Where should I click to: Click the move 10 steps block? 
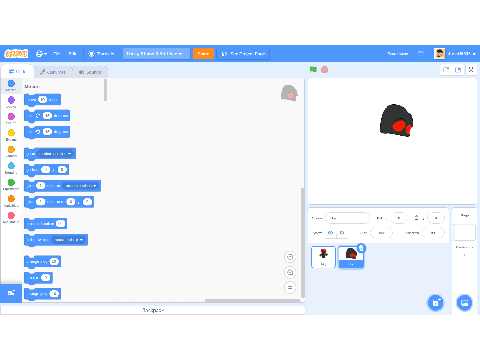[43, 100]
